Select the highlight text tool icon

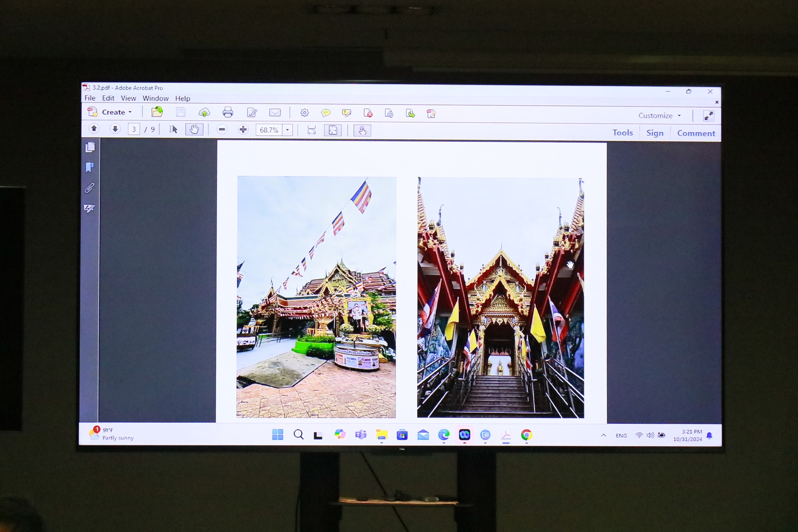point(346,113)
